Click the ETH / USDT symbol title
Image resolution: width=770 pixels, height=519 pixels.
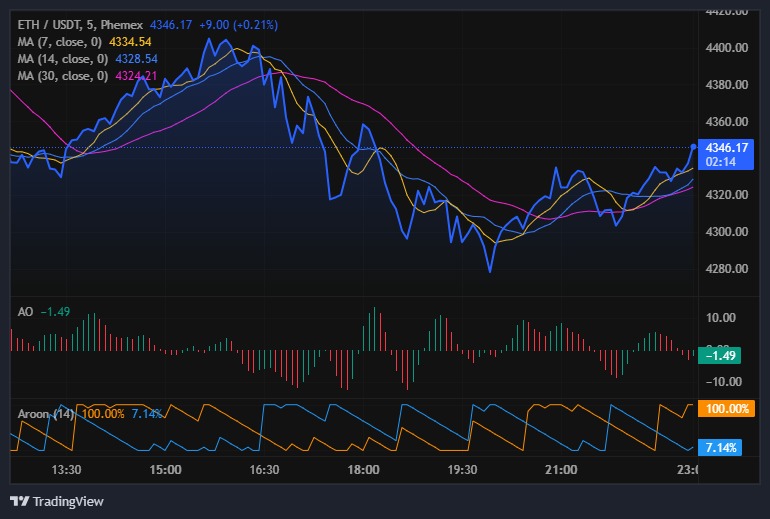50,24
